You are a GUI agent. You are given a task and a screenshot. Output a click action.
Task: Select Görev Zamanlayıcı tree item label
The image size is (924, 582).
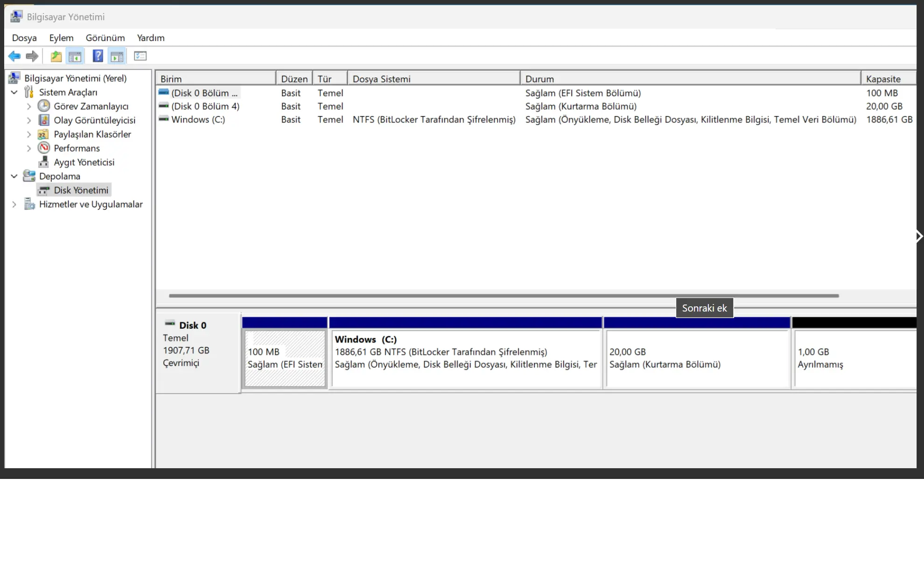click(x=91, y=106)
